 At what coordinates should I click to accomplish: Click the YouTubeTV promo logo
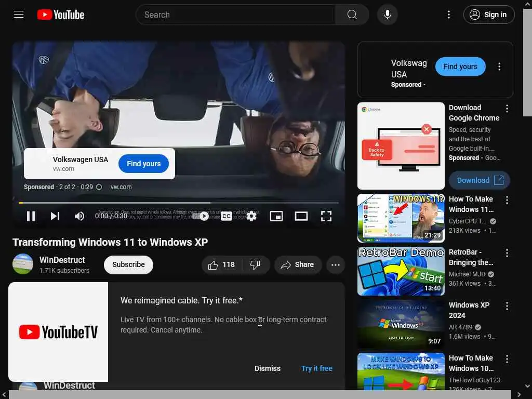tap(58, 332)
